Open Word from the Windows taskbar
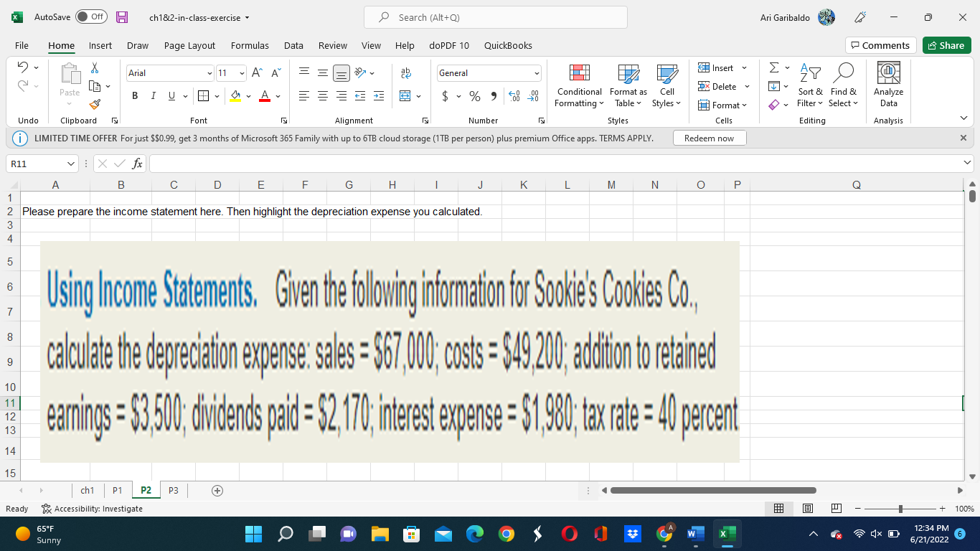This screenshot has width=980, height=551. coord(695,534)
